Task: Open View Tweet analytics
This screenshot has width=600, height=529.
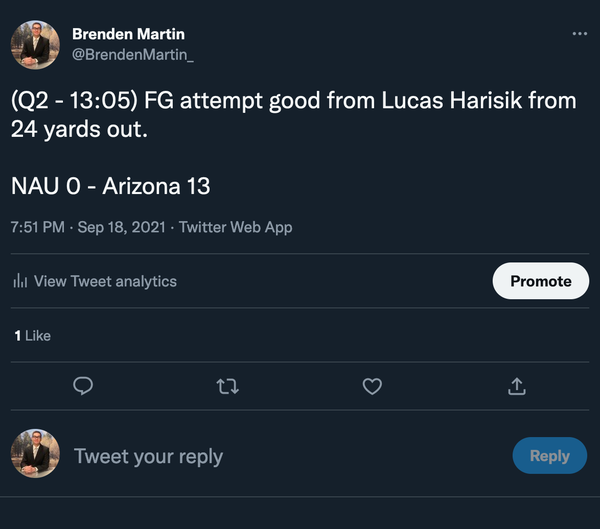Action: [105, 282]
